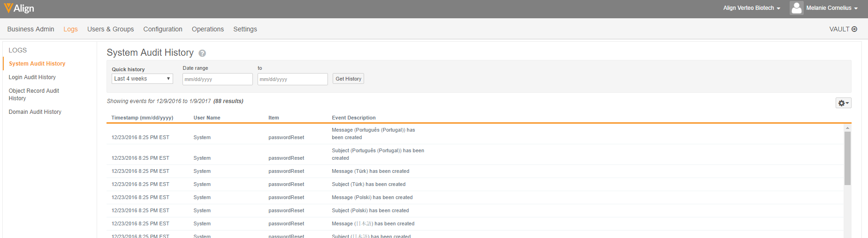The image size is (868, 238).
Task: Expand the Align Verteo Biotech dropdown
Action: (752, 8)
